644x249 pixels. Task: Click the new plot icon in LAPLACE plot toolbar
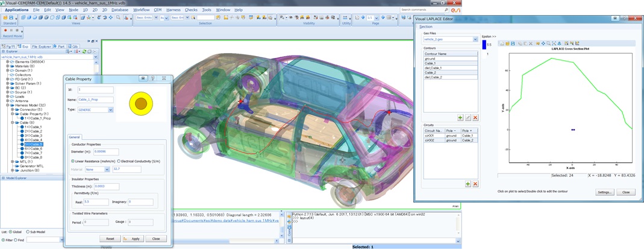click(502, 43)
